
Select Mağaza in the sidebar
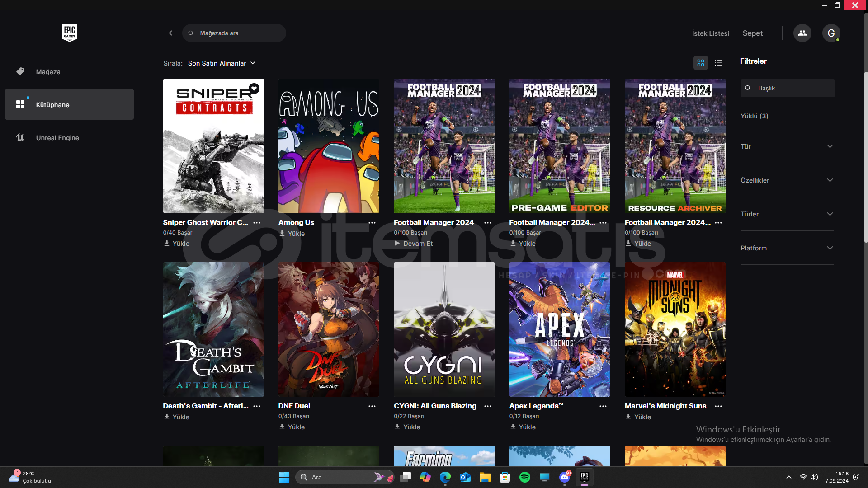coord(69,72)
